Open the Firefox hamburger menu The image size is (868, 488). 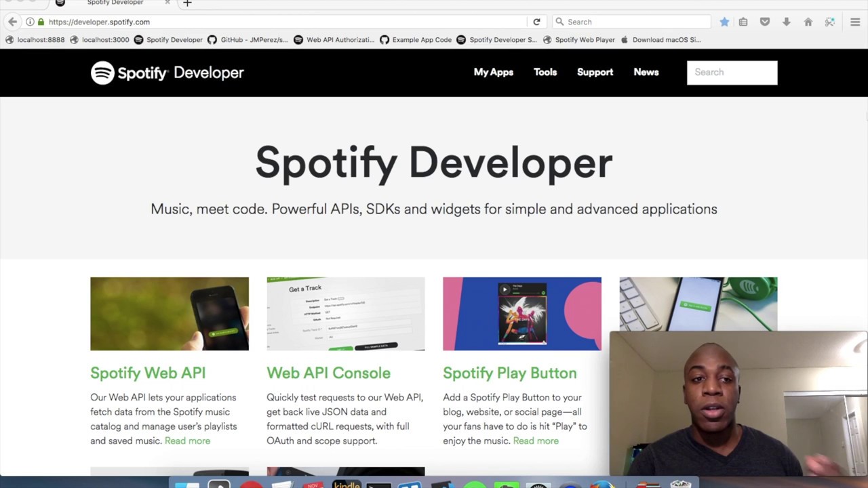[855, 22]
